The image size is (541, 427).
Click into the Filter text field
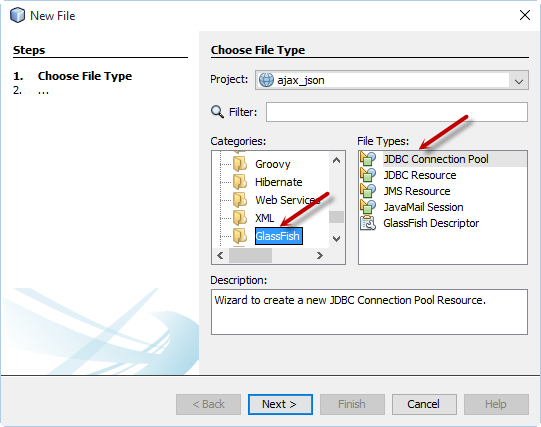coord(397,112)
